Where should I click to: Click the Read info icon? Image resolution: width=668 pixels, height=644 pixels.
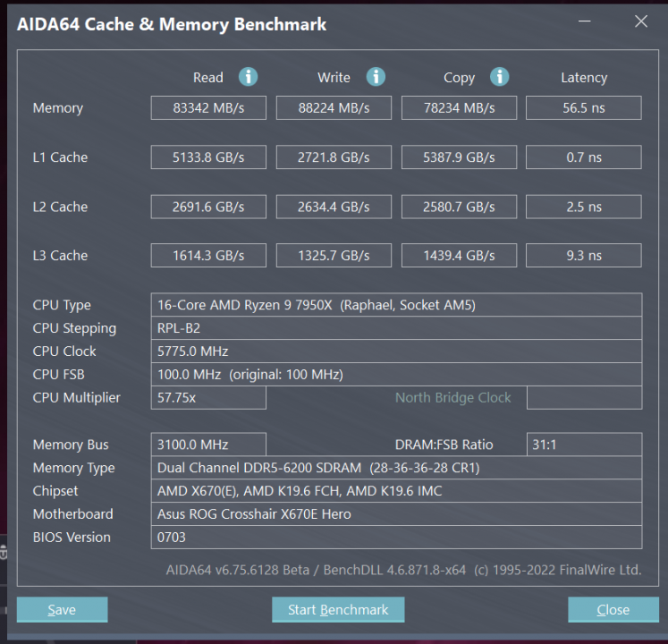(249, 77)
